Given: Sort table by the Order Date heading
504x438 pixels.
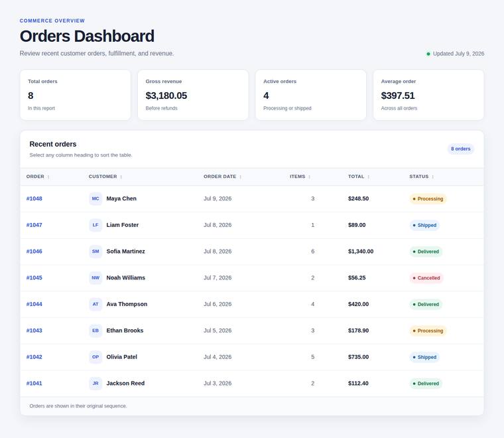Looking at the screenshot, I should tap(222, 177).
